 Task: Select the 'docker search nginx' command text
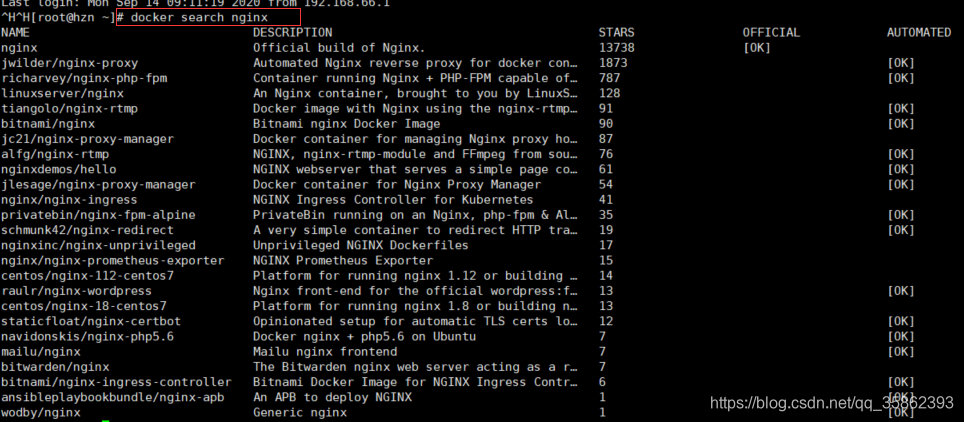click(x=199, y=18)
